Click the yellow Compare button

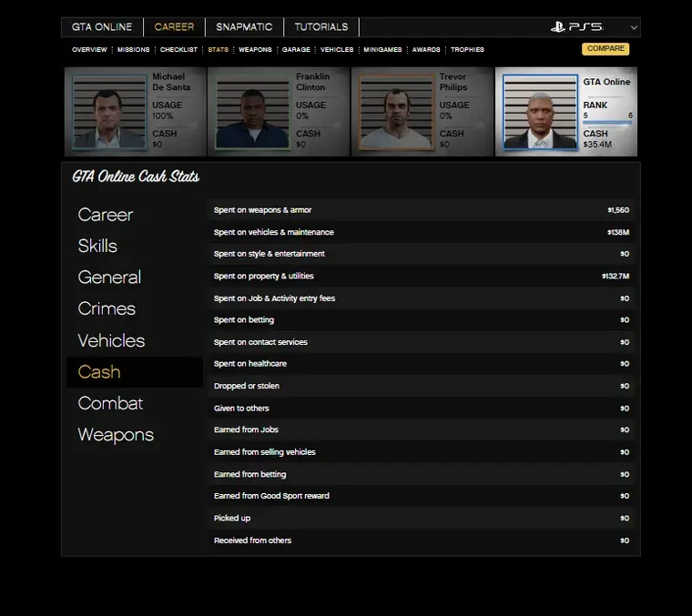pyautogui.click(x=605, y=48)
